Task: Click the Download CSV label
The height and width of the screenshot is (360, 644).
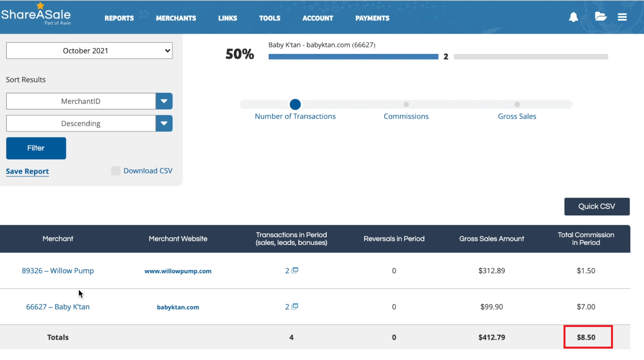Action: click(148, 171)
